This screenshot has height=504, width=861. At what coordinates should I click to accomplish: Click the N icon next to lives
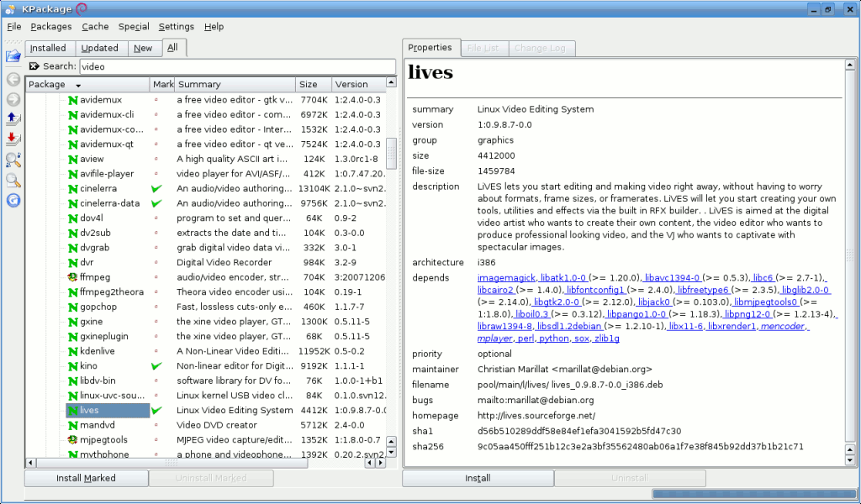pos(72,410)
